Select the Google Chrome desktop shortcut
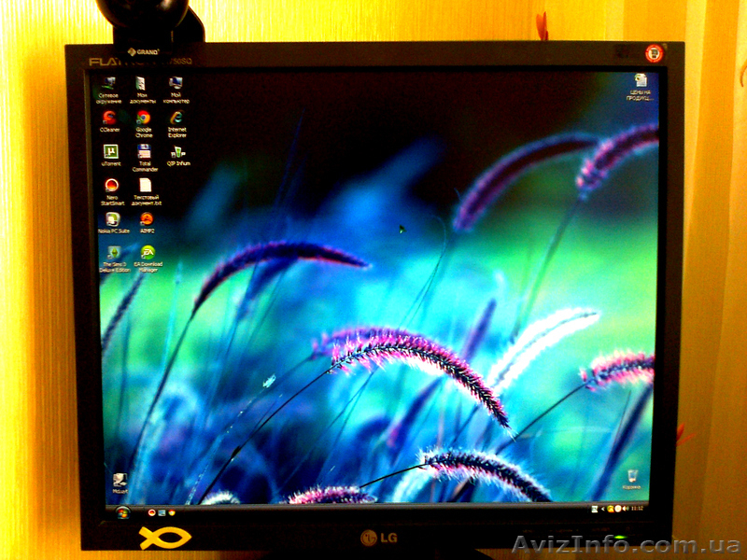The image size is (747, 560). coord(143,119)
